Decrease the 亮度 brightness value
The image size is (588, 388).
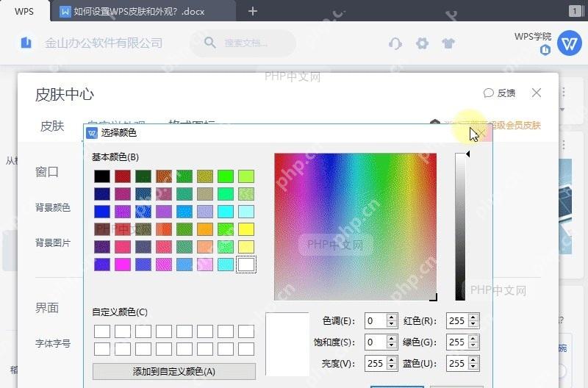[x=392, y=367]
